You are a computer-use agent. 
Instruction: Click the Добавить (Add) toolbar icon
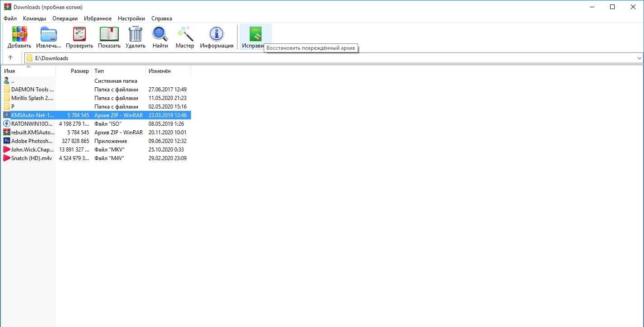coord(19,34)
